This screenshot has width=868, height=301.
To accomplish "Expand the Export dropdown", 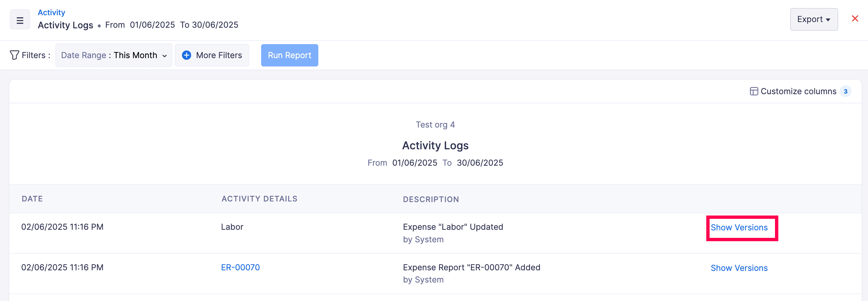I will pyautogui.click(x=813, y=19).
